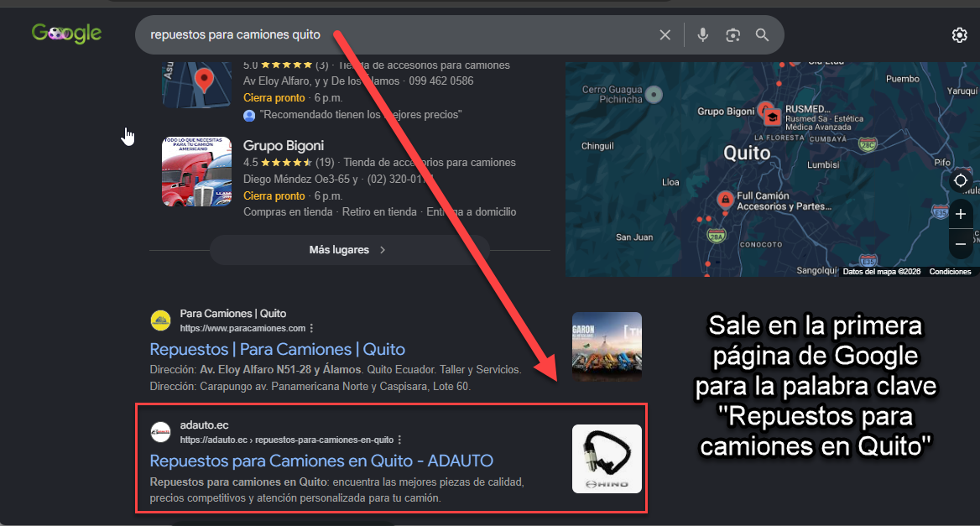Click the reviewer avatar beside 'Recomendado' review
The height and width of the screenshot is (526, 980).
point(249,116)
